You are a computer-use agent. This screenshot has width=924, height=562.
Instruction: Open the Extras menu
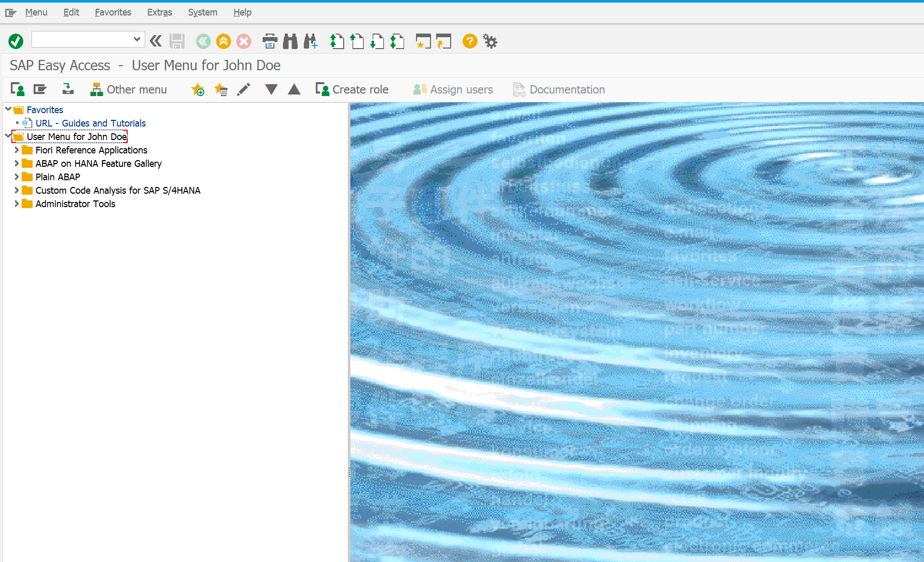point(160,12)
